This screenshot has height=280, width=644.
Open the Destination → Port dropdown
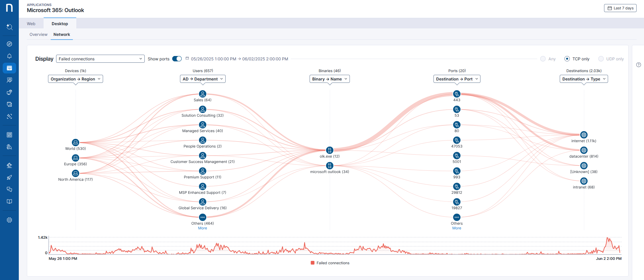[457, 79]
